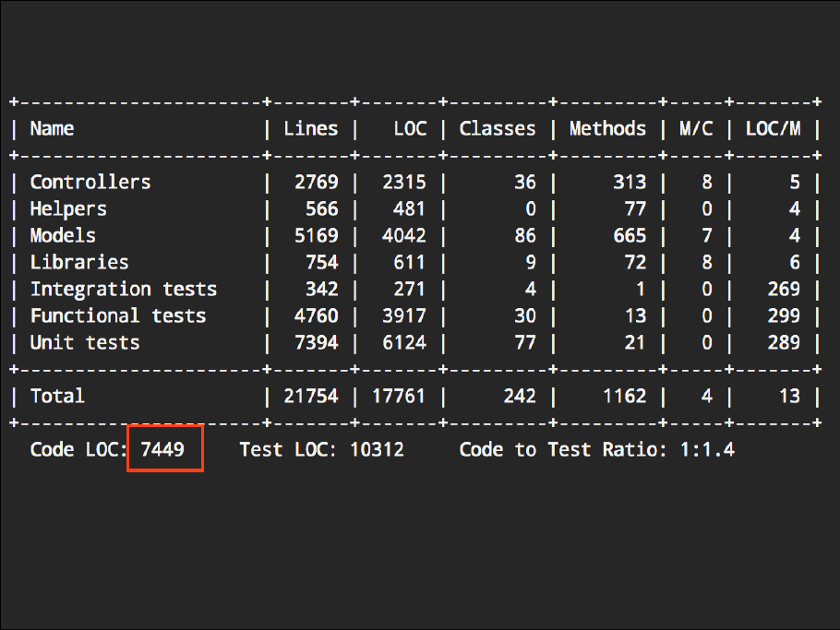This screenshot has height=630, width=840.
Task: Click the Models Lines value 5169
Action: pyautogui.click(x=316, y=235)
